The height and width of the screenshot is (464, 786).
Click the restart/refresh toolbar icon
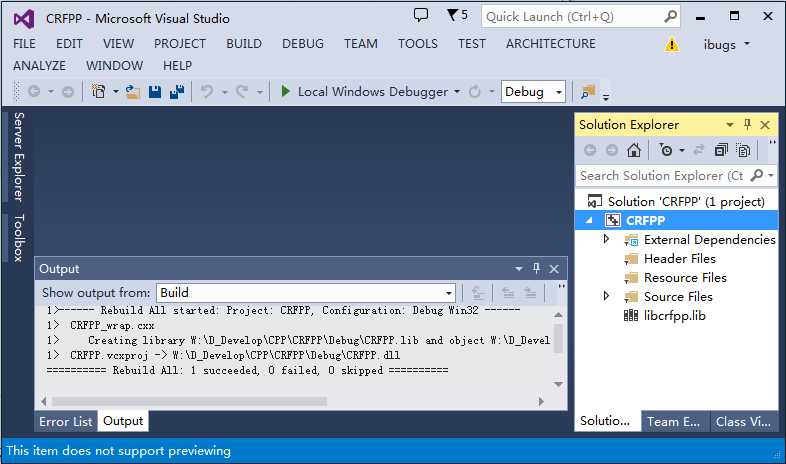point(474,92)
